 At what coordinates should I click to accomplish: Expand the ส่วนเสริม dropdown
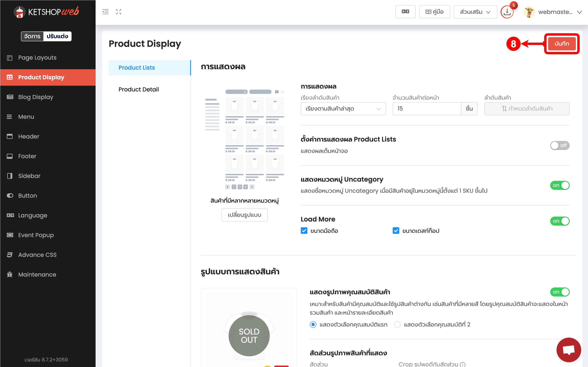pyautogui.click(x=475, y=12)
